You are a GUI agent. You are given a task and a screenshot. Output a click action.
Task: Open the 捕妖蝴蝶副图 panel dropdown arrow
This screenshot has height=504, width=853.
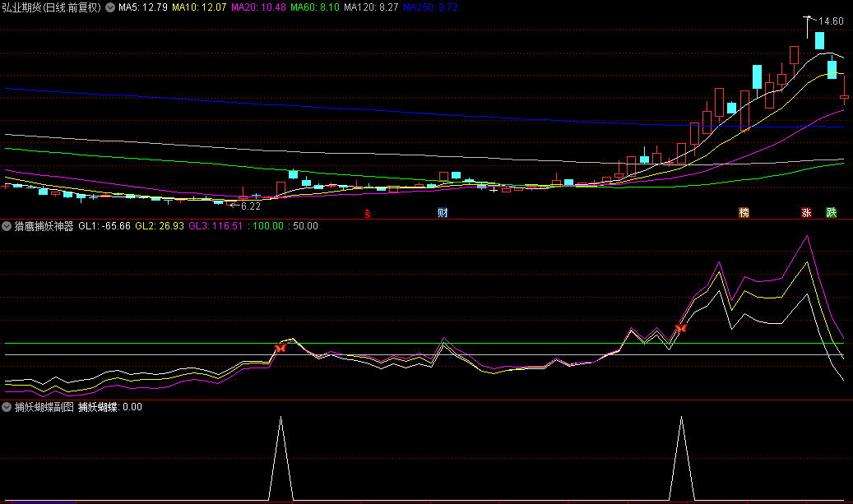coord(7,406)
